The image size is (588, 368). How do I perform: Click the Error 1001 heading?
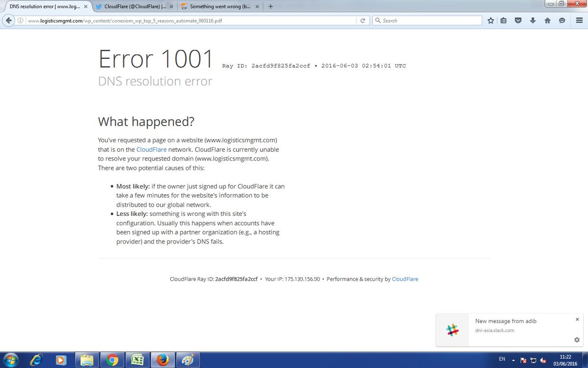click(x=156, y=59)
